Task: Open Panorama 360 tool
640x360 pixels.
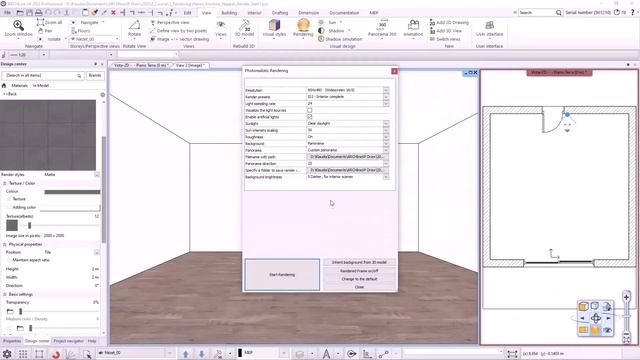Action: click(382, 28)
